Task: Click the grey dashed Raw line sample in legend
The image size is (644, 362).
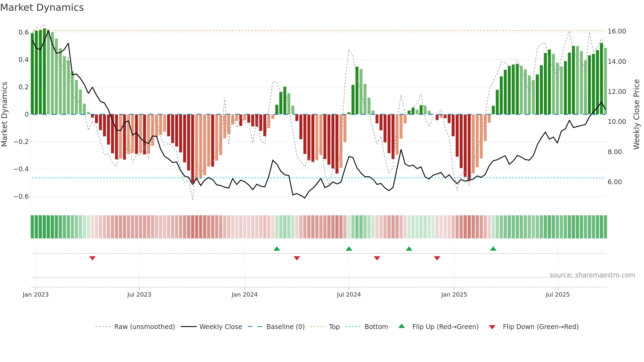Action: 103,327
